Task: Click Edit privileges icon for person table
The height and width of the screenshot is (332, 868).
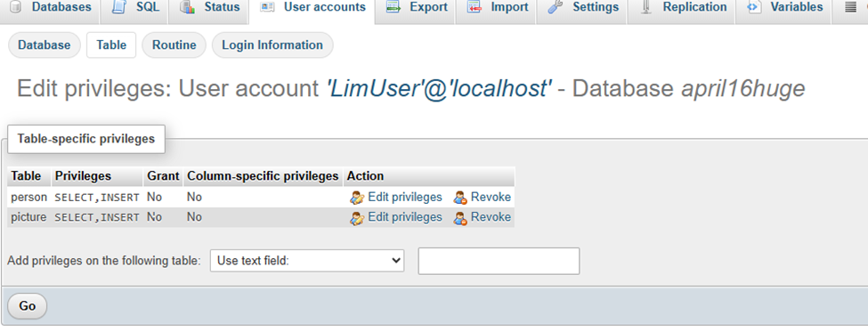Action: [357, 198]
